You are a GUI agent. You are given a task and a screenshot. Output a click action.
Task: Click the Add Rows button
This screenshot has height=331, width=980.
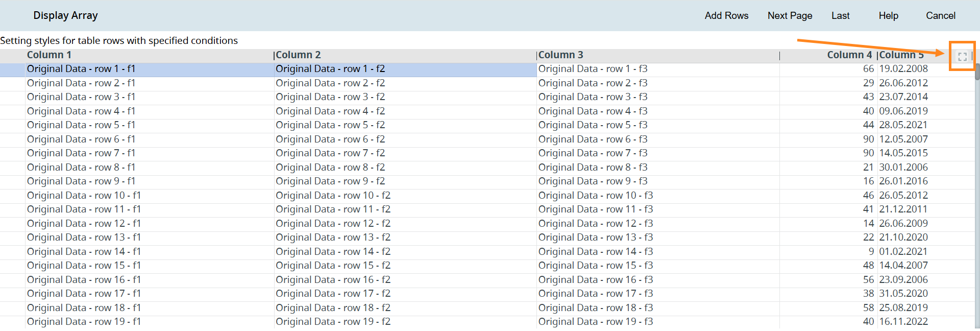726,16
